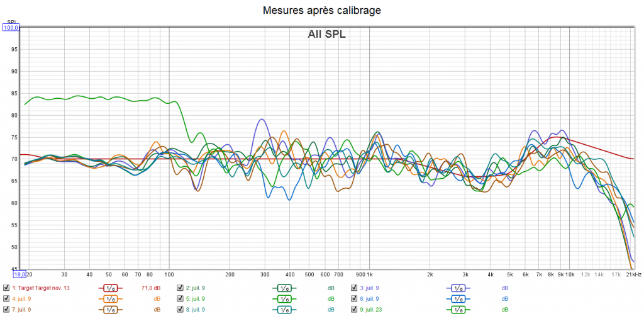Click the 71,0 dB value of Target trace
The width and height of the screenshot is (644, 316).
[150, 288]
